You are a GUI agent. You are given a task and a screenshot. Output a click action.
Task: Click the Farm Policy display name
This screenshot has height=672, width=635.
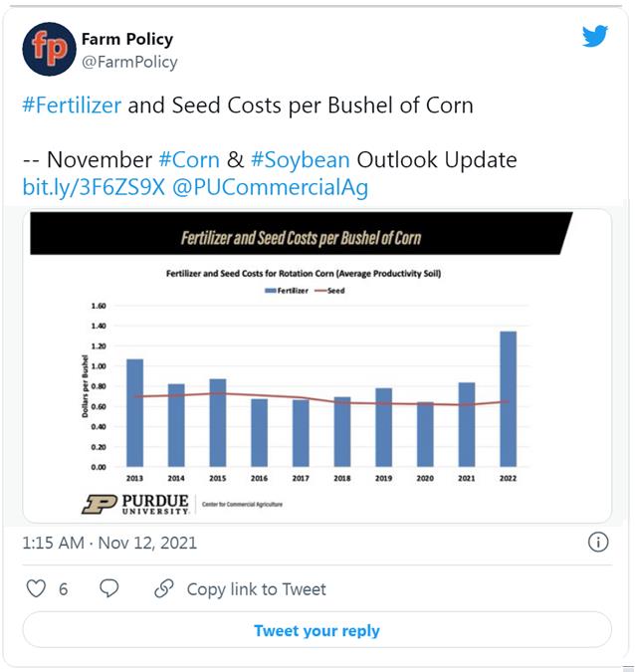[x=127, y=39]
